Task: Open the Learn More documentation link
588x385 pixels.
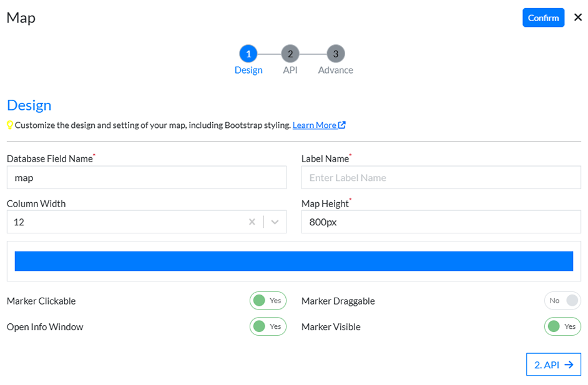Action: (314, 125)
